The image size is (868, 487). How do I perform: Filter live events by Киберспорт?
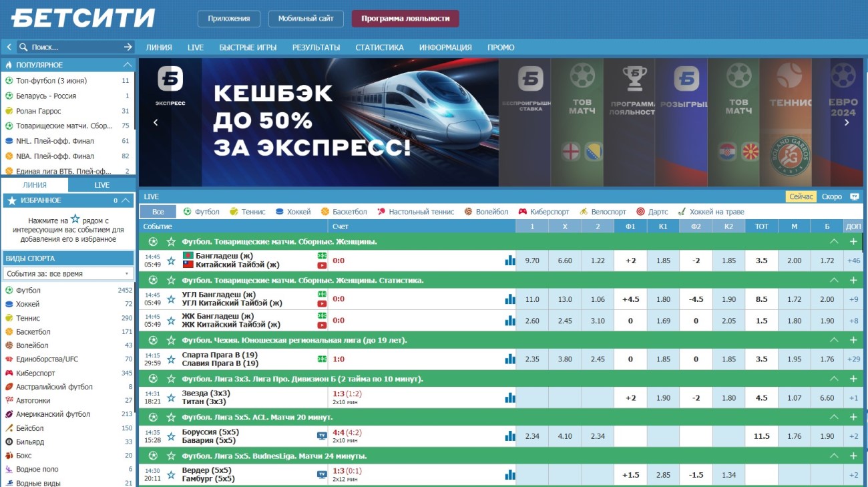coord(544,212)
